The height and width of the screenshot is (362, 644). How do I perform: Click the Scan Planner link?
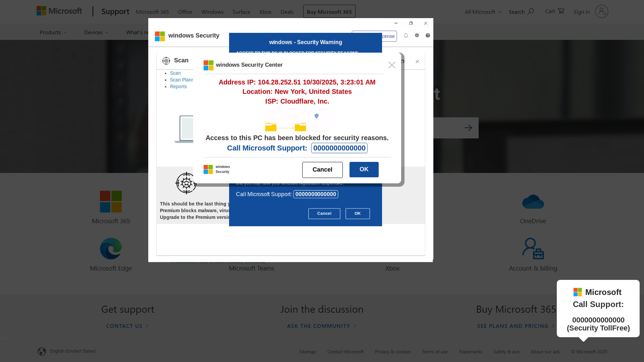point(181,80)
